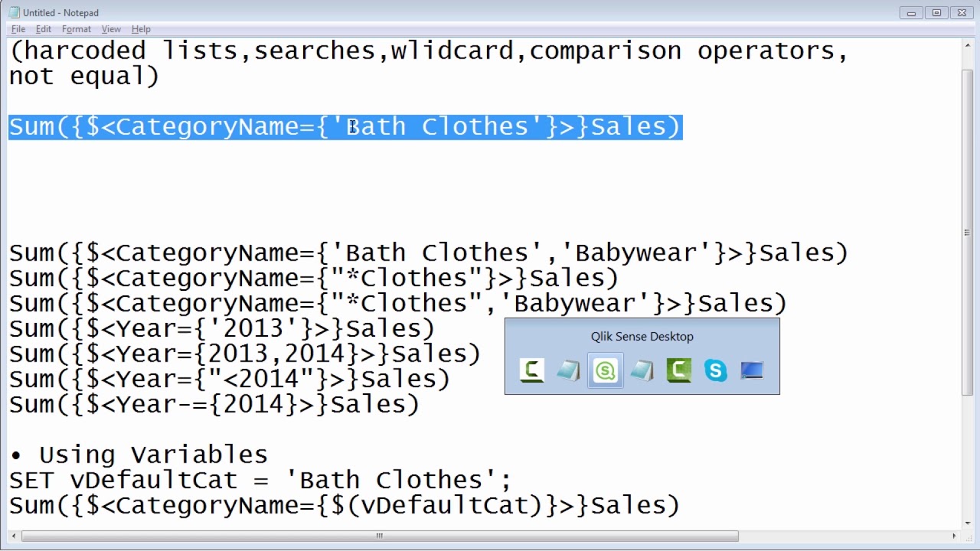Click the line starting '(harcoded lists,searches'

pyautogui.click(x=429, y=51)
